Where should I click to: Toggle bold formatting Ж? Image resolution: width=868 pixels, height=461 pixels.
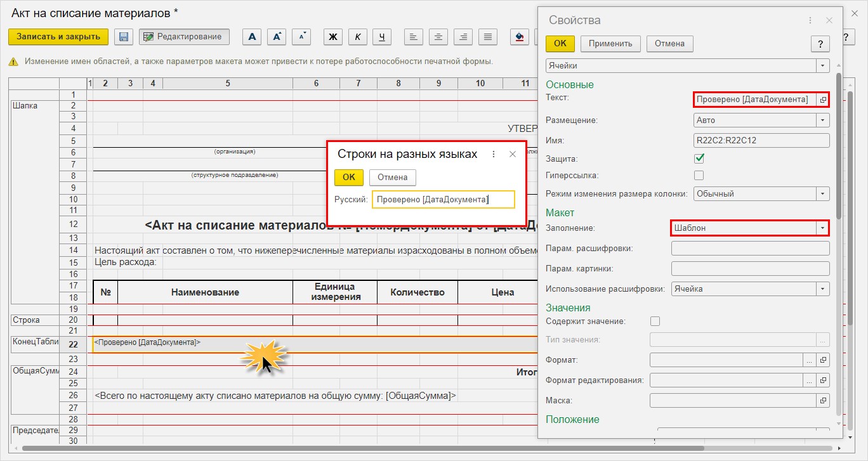[333, 37]
